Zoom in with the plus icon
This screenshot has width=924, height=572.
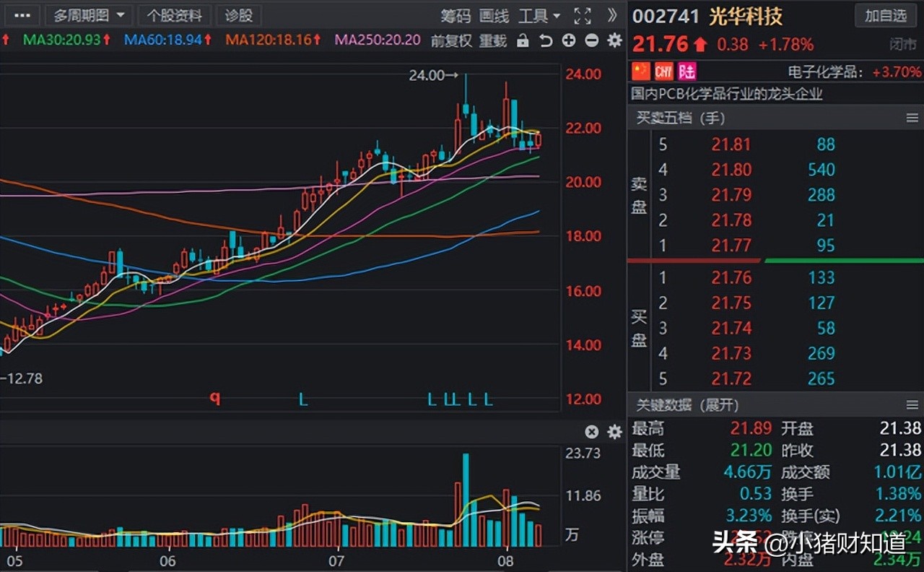click(568, 41)
